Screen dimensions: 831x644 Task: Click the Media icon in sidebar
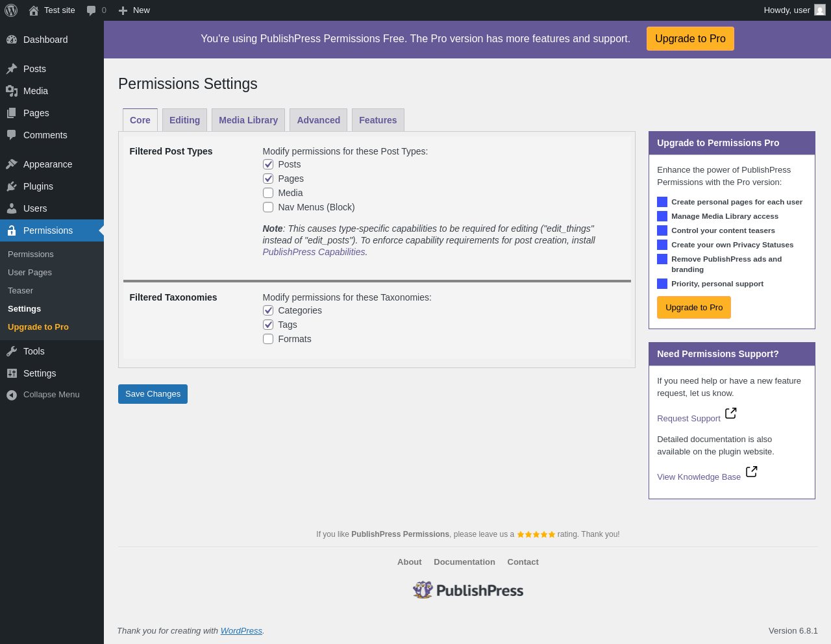12,91
